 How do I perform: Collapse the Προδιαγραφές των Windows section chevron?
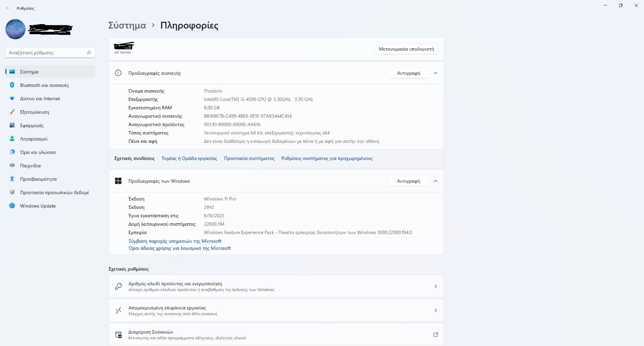pos(436,181)
